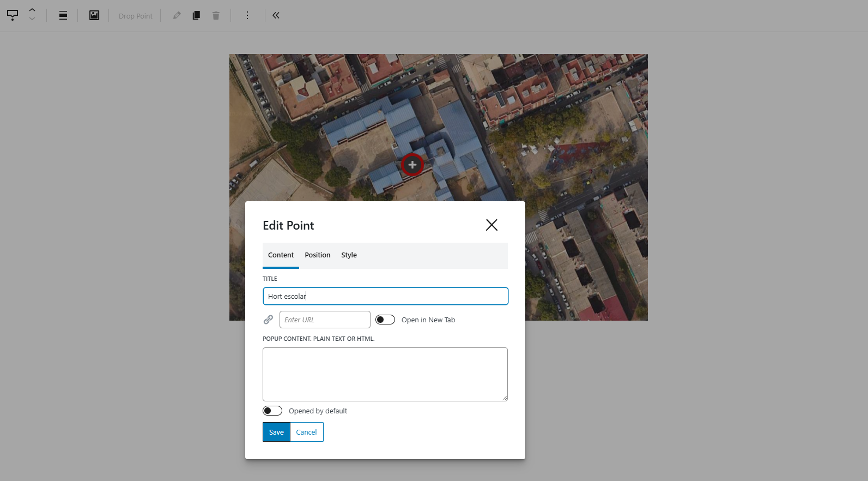This screenshot has height=481, width=868.
Task: Collapse the toolbar with double chevron
Action: pos(276,15)
